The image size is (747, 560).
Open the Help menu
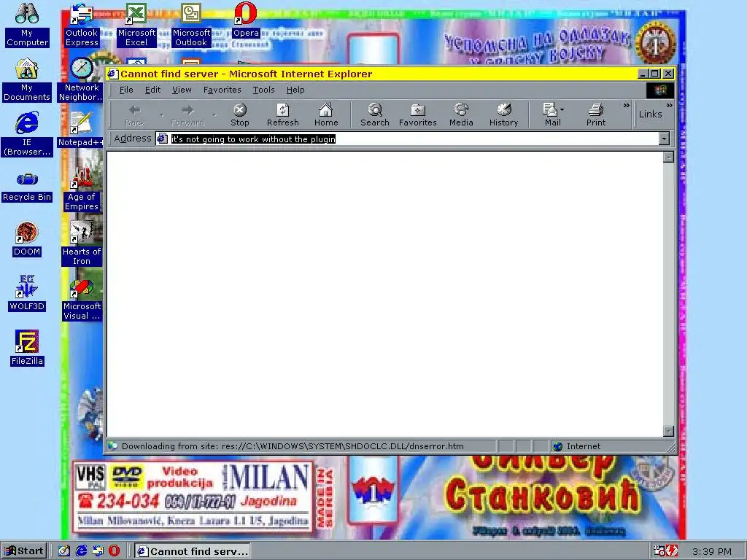(x=295, y=90)
